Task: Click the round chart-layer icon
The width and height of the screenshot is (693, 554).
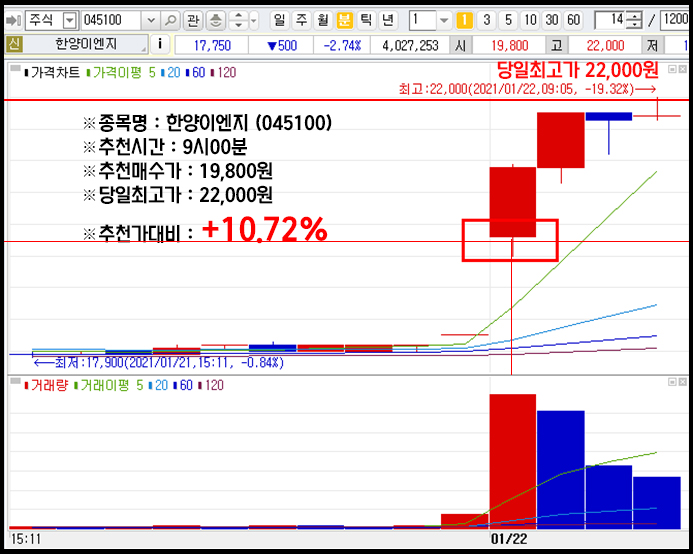Action: pos(216,20)
